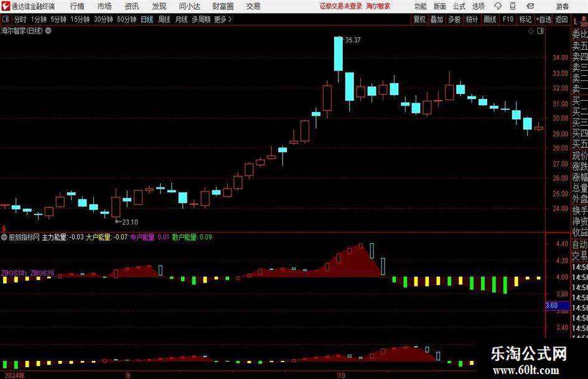This screenshot has width=588, height=379.
Task: Click the 自动 label in right panel
Action: tap(580, 245)
